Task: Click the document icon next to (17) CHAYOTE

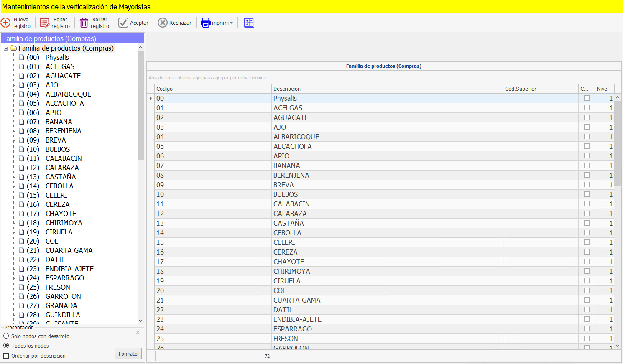Action: 22,214
